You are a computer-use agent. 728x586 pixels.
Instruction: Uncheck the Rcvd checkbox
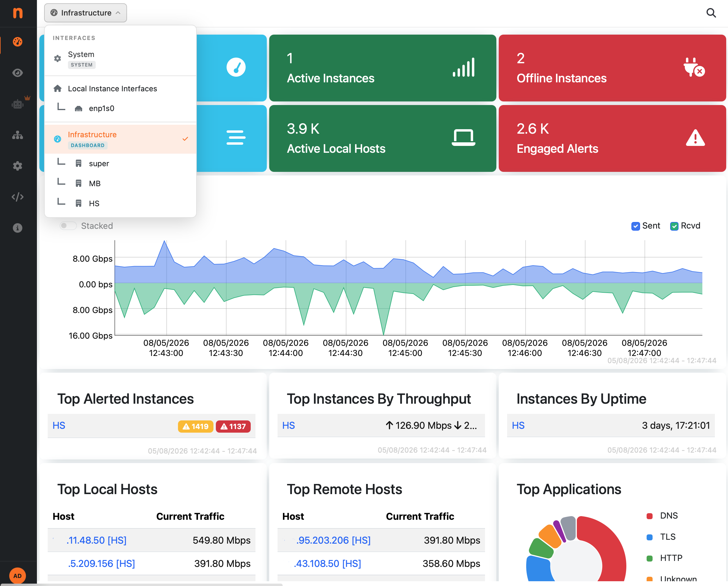(674, 226)
